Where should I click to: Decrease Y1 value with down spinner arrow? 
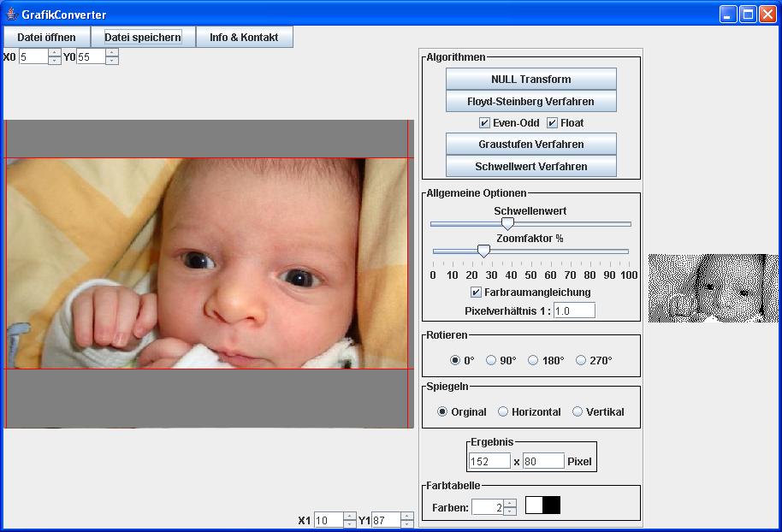point(406,524)
